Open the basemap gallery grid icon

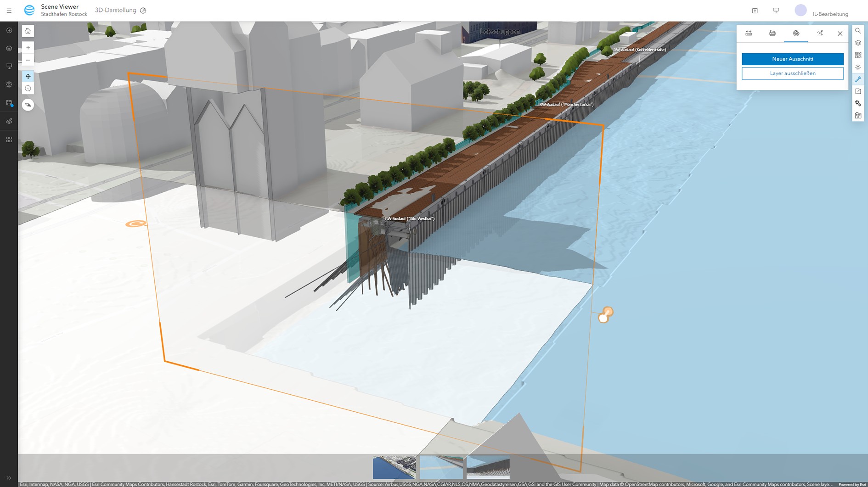pos(858,55)
